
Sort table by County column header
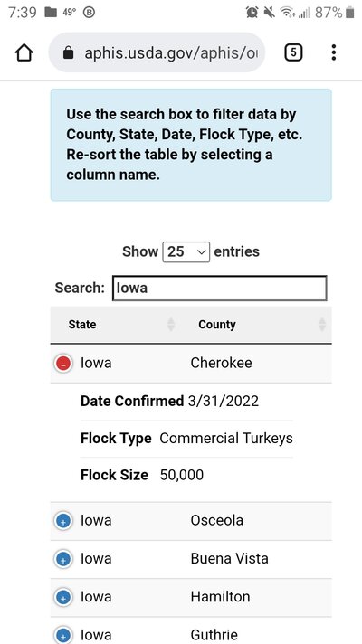(217, 325)
